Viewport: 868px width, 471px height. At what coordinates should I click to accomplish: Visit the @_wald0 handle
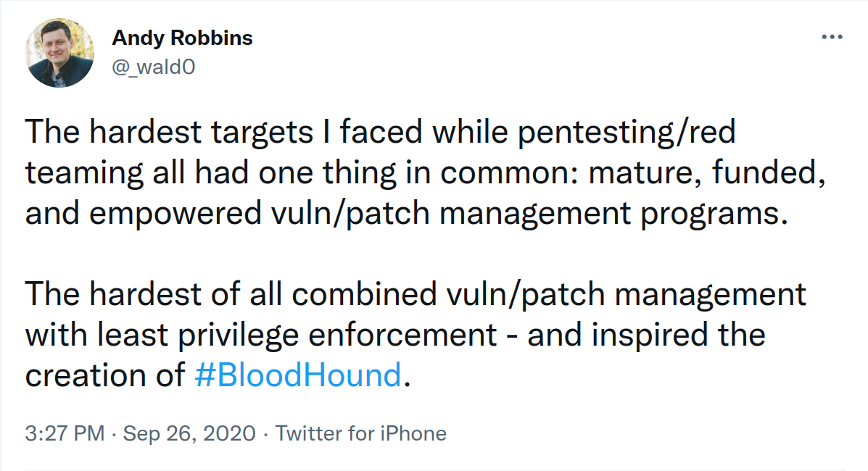153,67
